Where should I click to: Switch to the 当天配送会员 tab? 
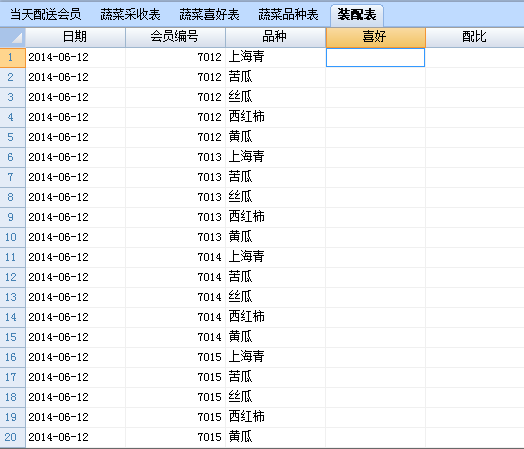click(x=45, y=15)
